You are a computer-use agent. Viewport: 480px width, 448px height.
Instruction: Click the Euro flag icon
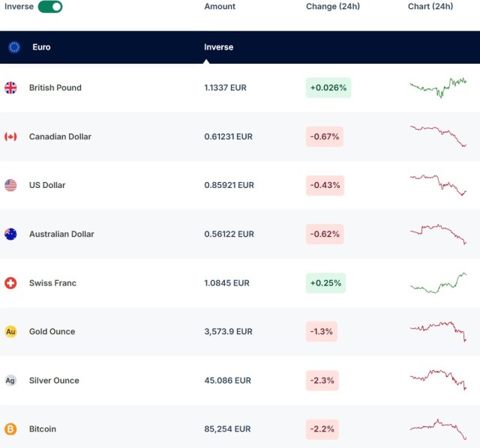pos(14,47)
